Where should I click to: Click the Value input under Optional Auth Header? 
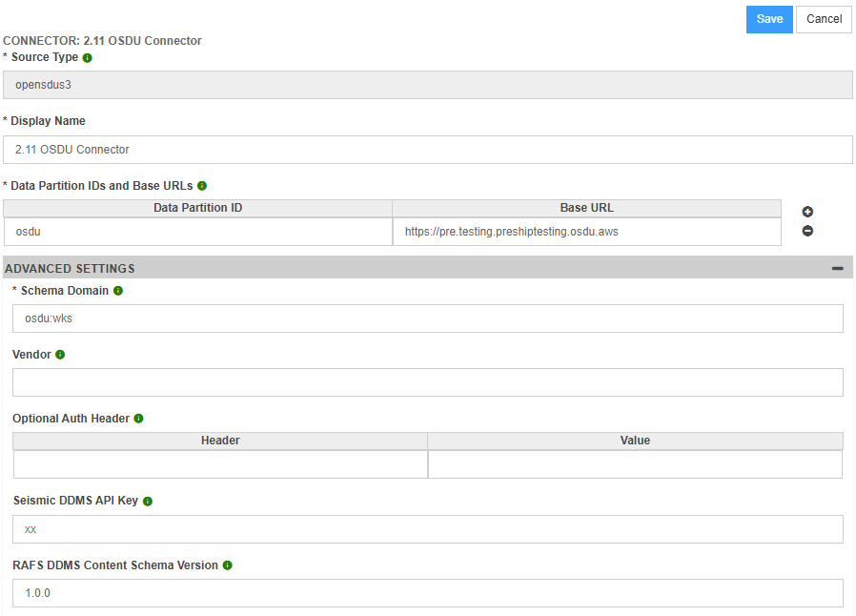[635, 464]
